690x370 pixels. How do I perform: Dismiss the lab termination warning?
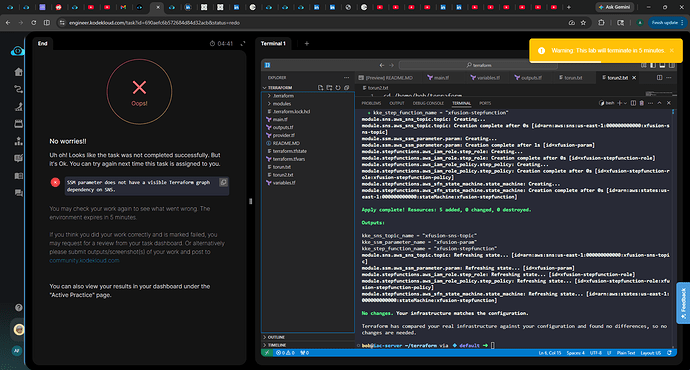[x=672, y=51]
